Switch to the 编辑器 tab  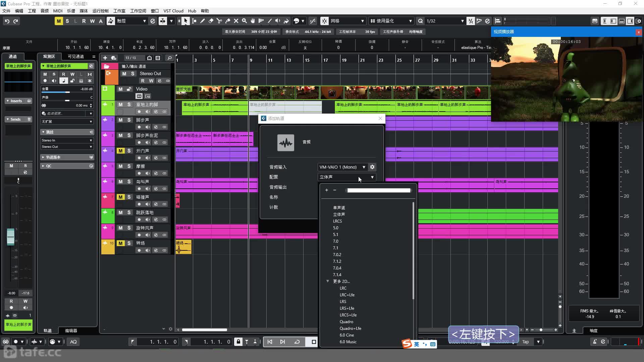71,330
